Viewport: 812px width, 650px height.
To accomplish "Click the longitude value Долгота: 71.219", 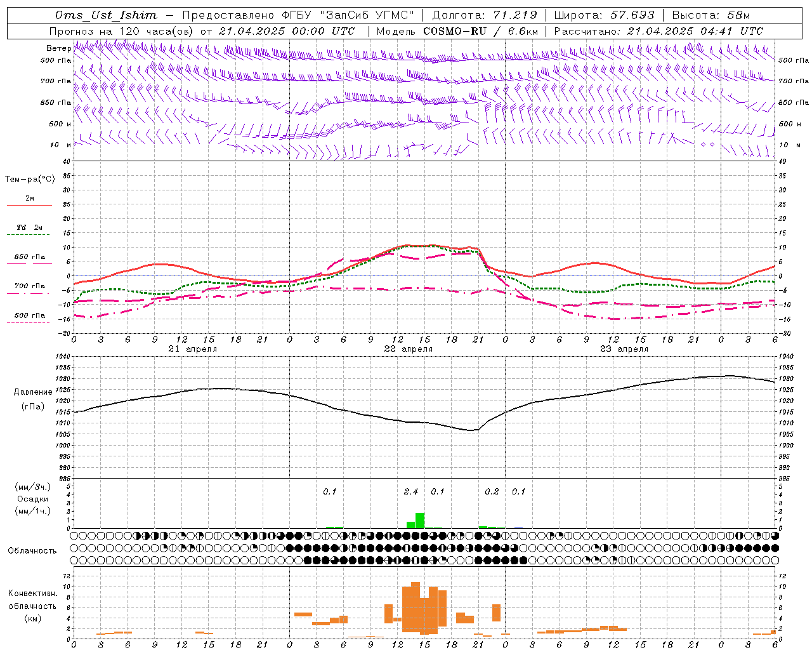I will point(485,15).
